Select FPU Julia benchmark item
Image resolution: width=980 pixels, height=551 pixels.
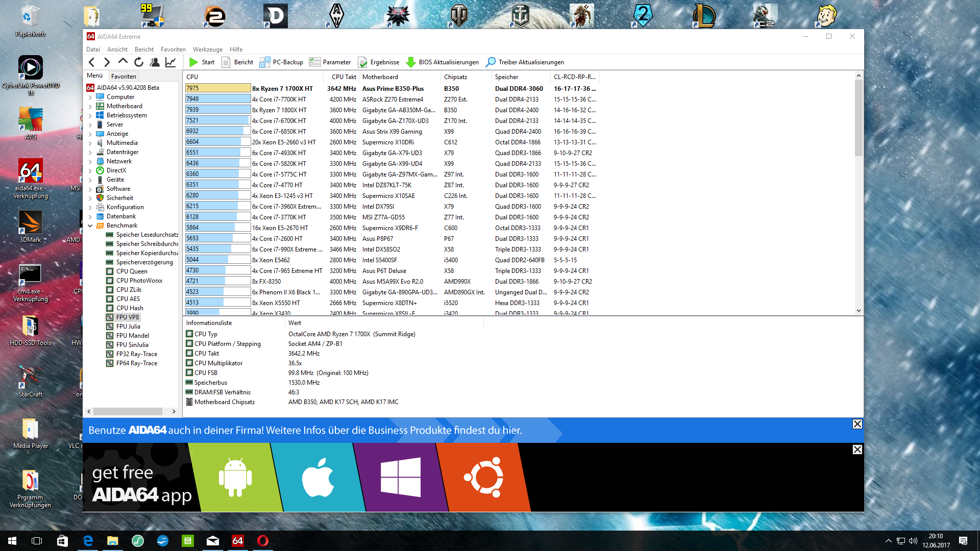click(128, 327)
